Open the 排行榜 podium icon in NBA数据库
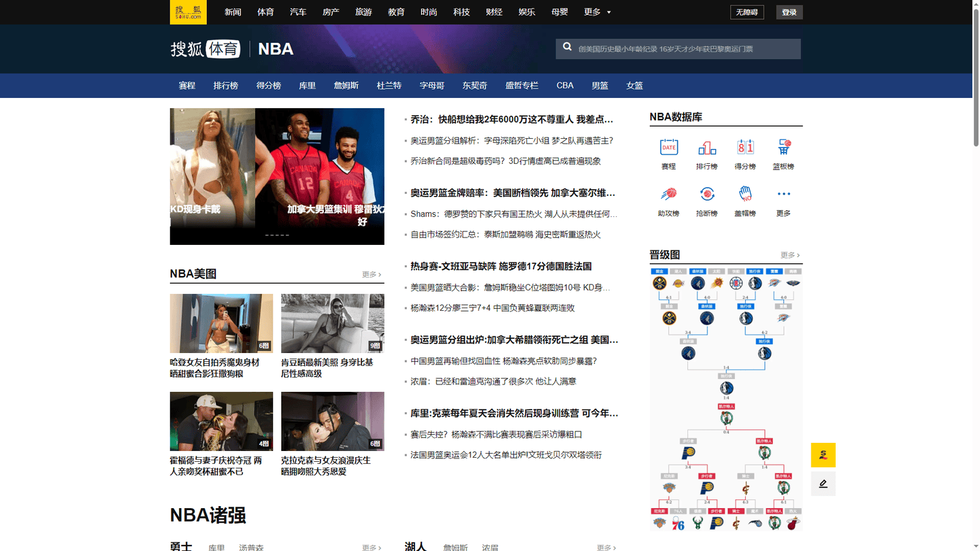The height and width of the screenshot is (551, 980). point(707,148)
